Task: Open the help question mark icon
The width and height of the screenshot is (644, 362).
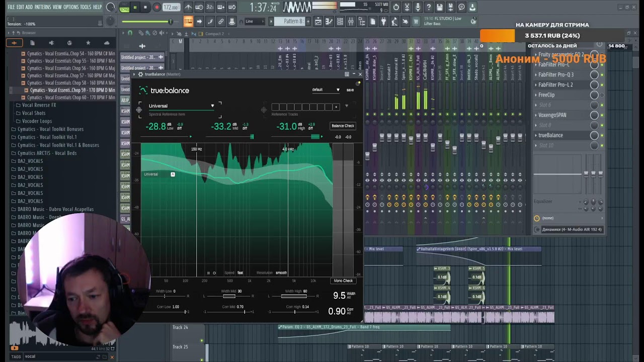Action: [x=429, y=7]
